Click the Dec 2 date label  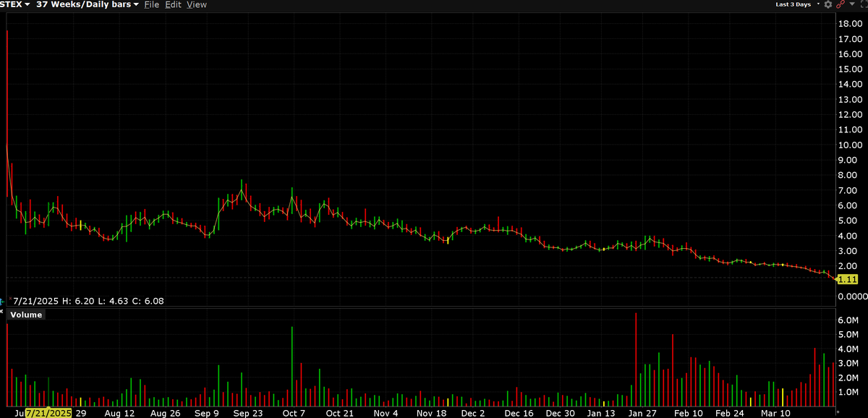pos(473,414)
